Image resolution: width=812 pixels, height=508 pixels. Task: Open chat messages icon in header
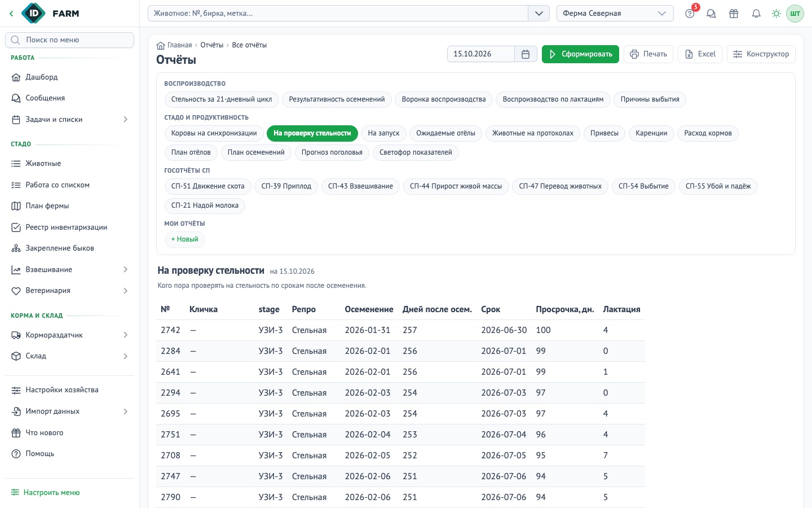pos(711,14)
